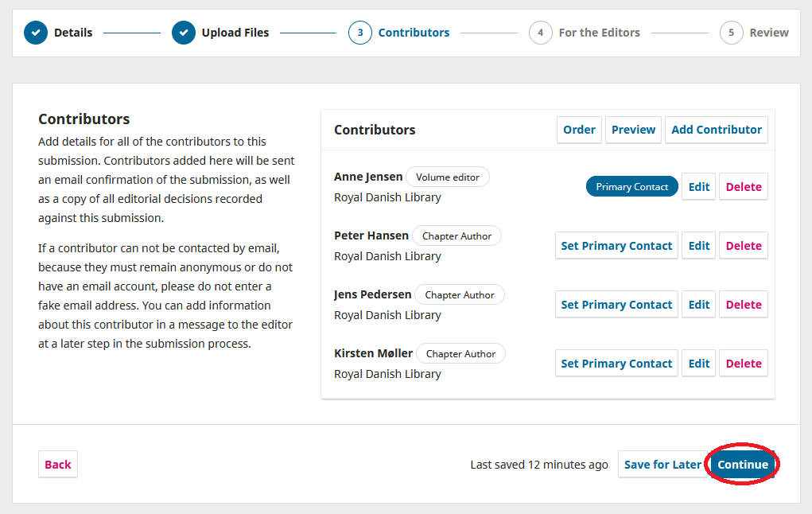This screenshot has width=812, height=514.
Task: Open the contributor reordering mode via Order
Action: (579, 130)
